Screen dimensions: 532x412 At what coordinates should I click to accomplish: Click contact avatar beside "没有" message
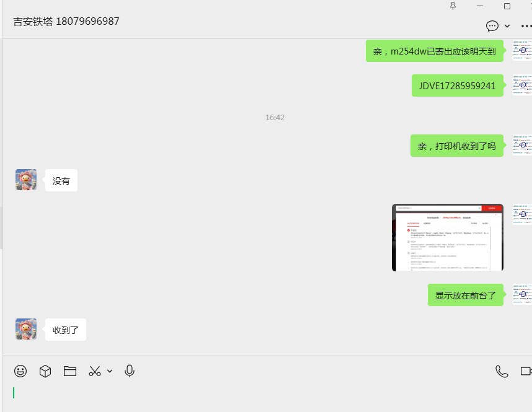pos(26,180)
